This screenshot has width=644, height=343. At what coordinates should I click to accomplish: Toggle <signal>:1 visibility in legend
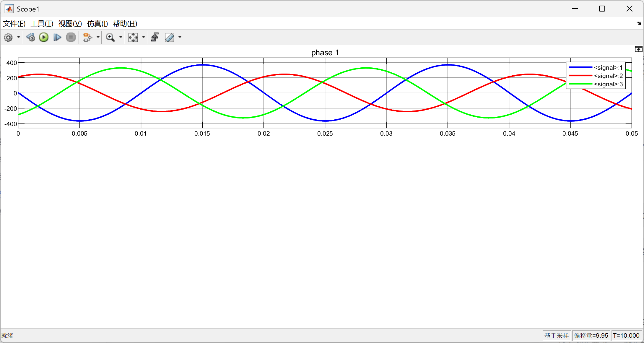click(608, 68)
